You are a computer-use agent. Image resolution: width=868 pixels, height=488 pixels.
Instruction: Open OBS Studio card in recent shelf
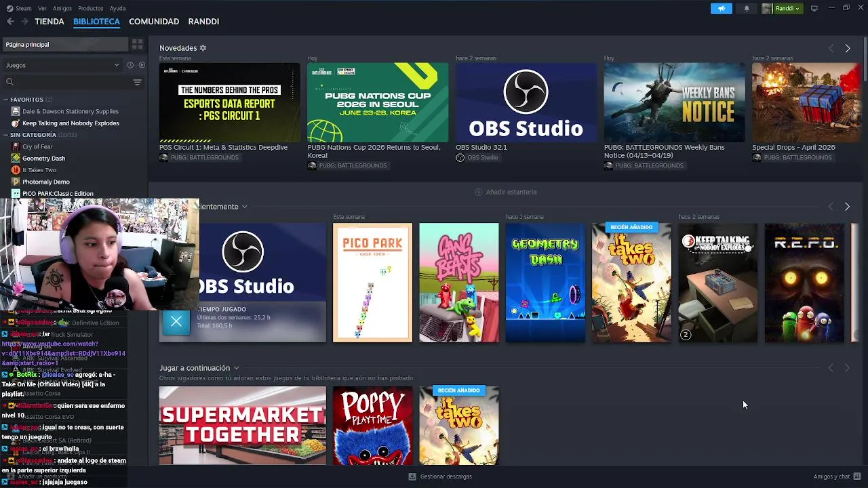click(262, 283)
